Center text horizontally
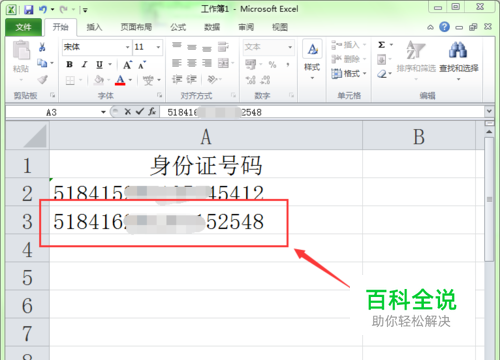 192,63
